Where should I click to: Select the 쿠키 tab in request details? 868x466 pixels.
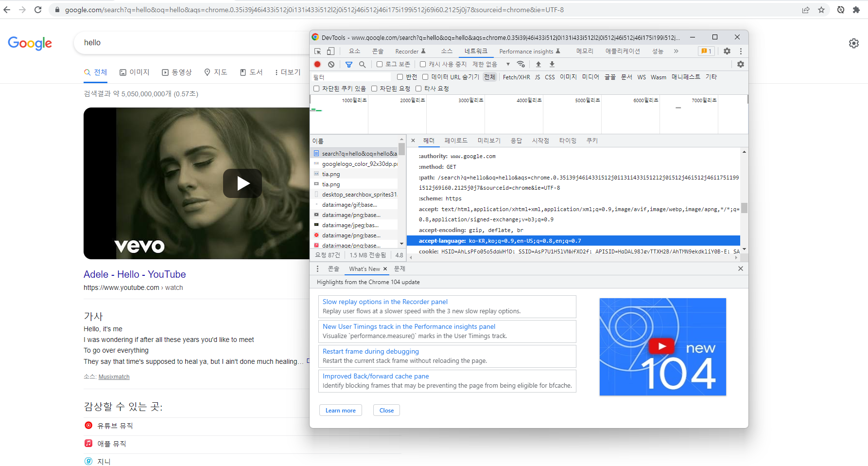tap(592, 141)
